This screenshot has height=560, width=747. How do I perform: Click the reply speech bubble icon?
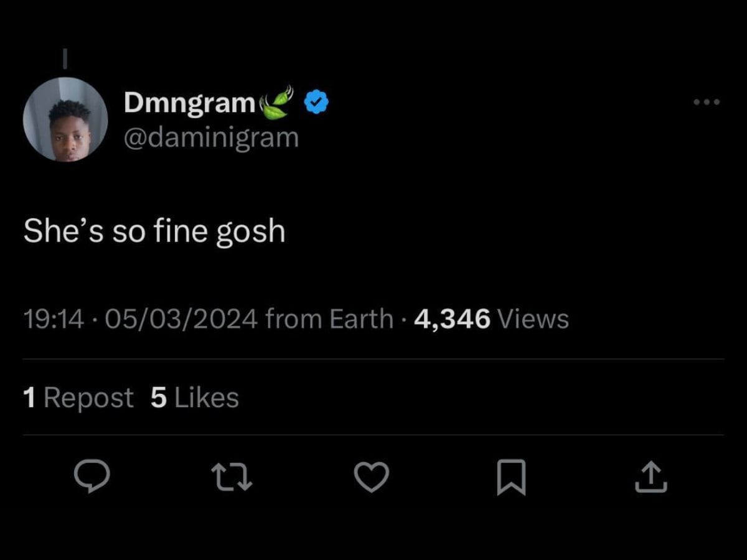pyautogui.click(x=92, y=477)
